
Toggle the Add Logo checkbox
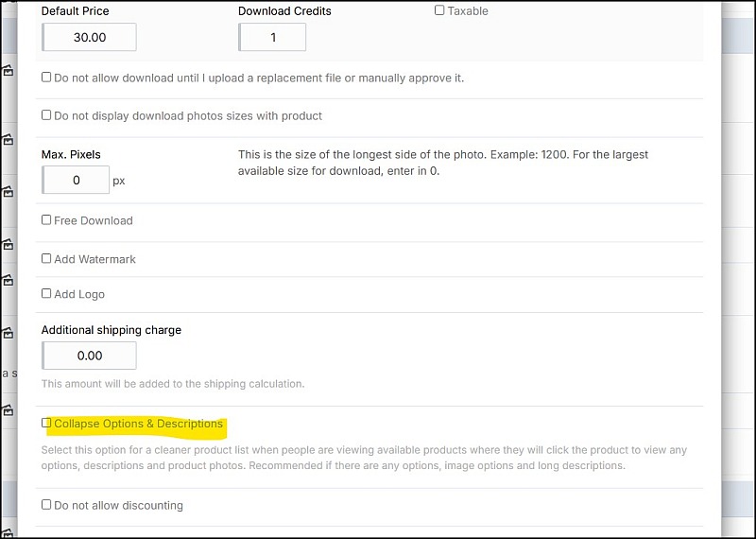coord(46,293)
